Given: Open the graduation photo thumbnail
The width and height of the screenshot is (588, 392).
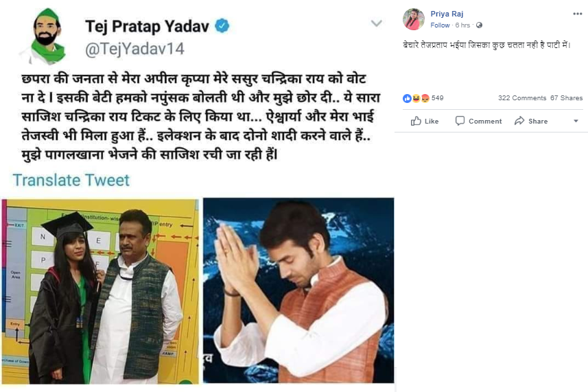Looking at the screenshot, I should point(100,292).
